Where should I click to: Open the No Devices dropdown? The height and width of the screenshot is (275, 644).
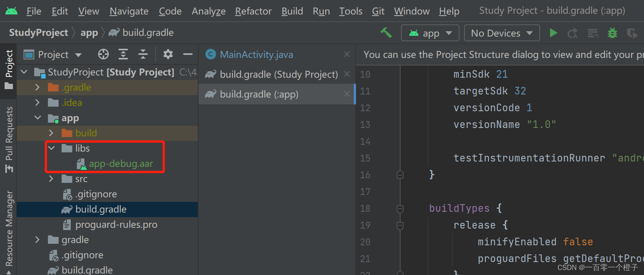coord(502,33)
